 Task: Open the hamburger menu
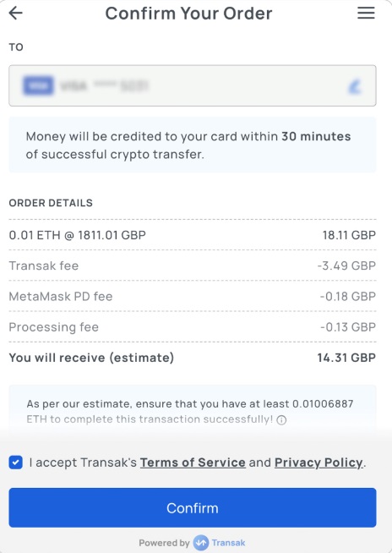coord(366,13)
